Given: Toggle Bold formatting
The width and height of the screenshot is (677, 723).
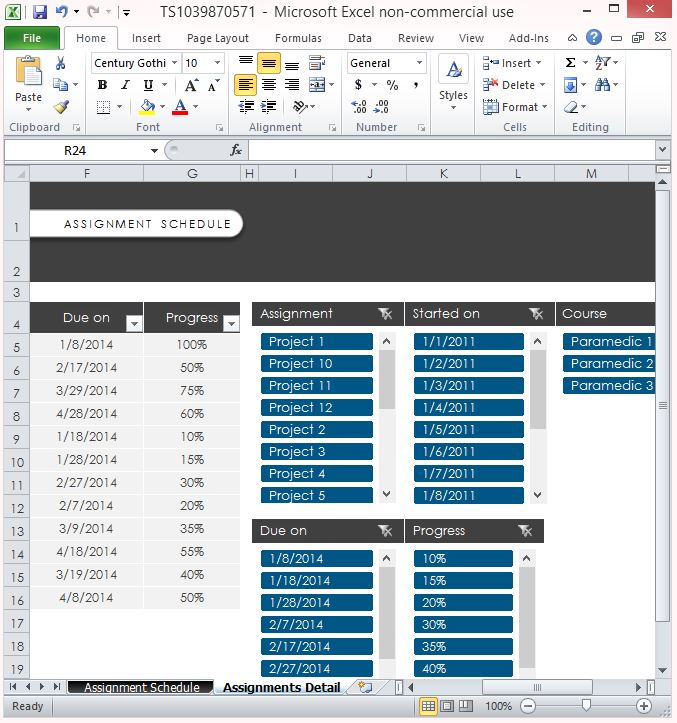Looking at the screenshot, I should (102, 85).
